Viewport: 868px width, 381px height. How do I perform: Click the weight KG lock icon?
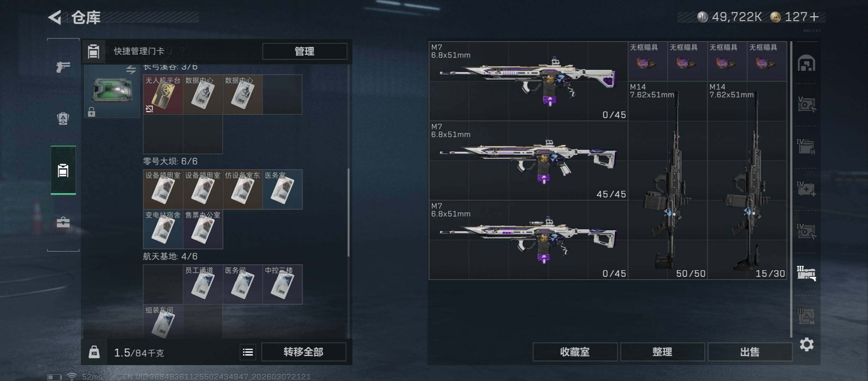(94, 352)
